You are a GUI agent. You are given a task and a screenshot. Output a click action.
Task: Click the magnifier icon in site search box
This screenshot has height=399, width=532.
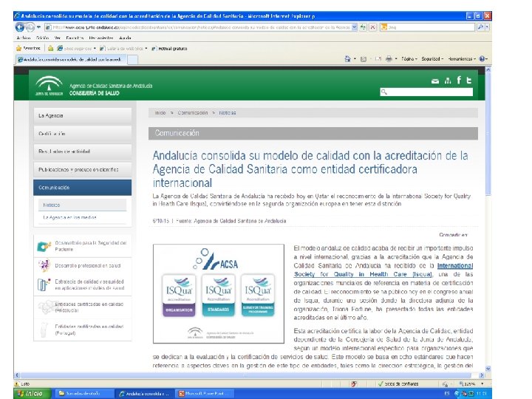[x=384, y=92]
